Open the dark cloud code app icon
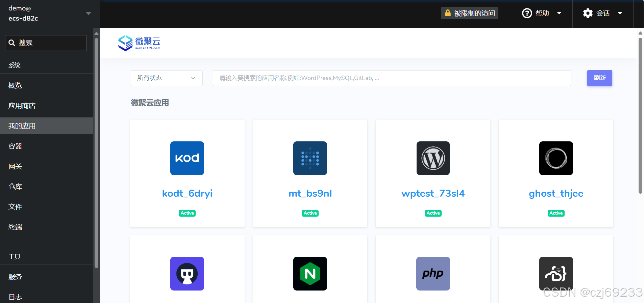Screen dimensions: 644x303 [x=556, y=274]
